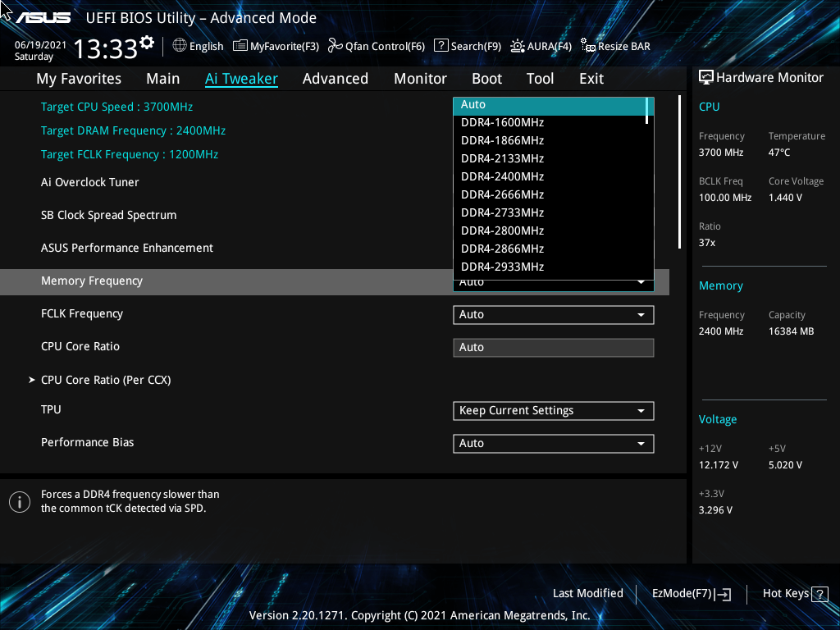Open the English language selector
The image size is (840, 630).
point(198,46)
